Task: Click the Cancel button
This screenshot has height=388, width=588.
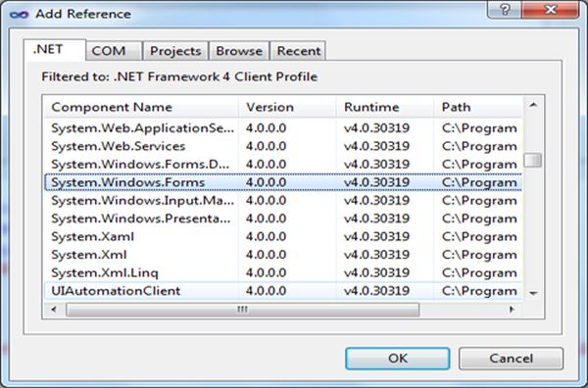Action: pyautogui.click(x=511, y=359)
